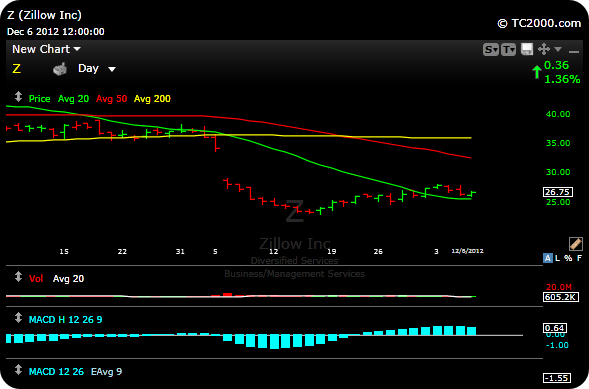Click the -1.00 MACD histogram scale label

[557, 345]
